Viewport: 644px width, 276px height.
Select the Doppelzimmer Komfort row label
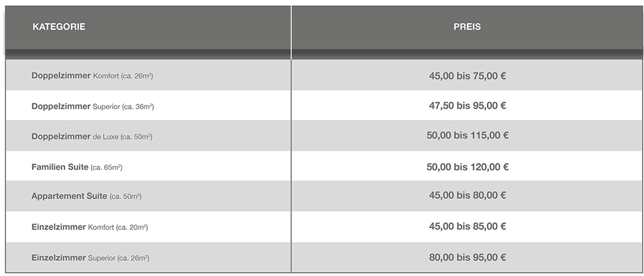[x=92, y=76]
